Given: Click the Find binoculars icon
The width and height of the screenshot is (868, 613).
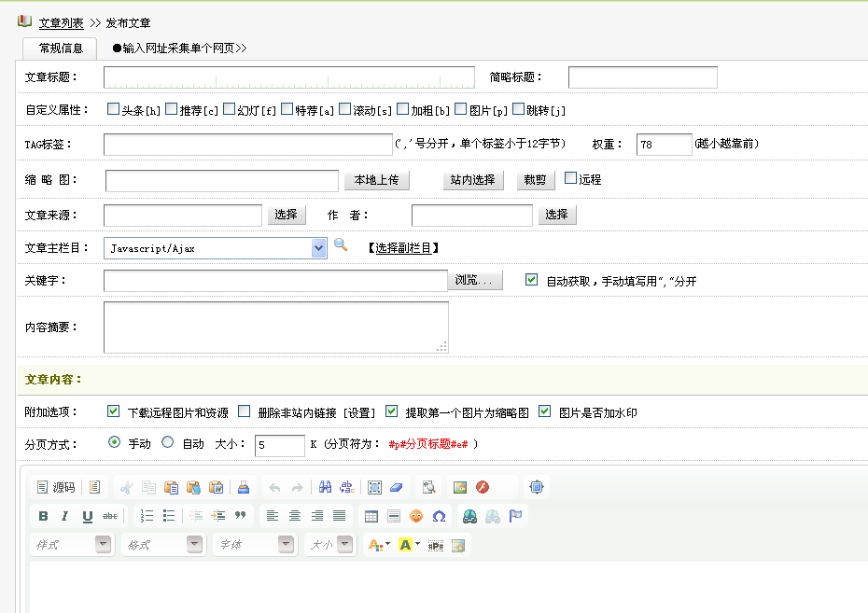Looking at the screenshot, I should tap(326, 487).
